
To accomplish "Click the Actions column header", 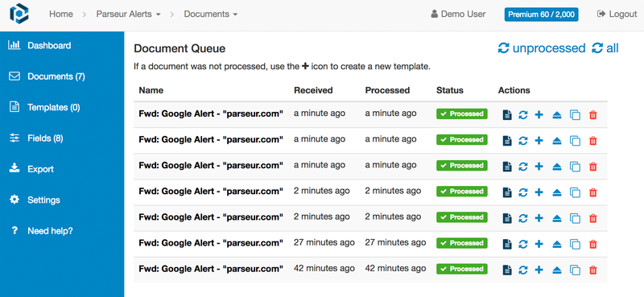I will coord(514,90).
